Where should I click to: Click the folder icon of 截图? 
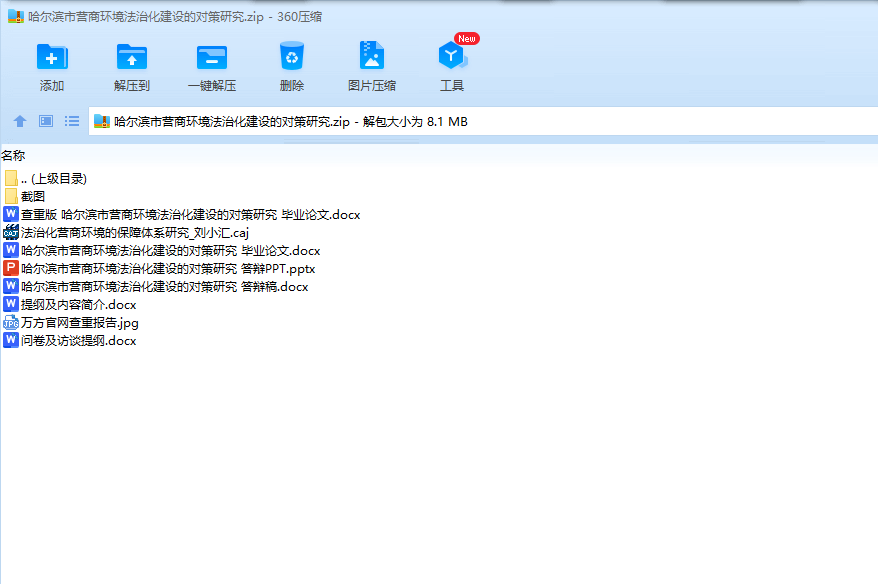click(x=11, y=196)
